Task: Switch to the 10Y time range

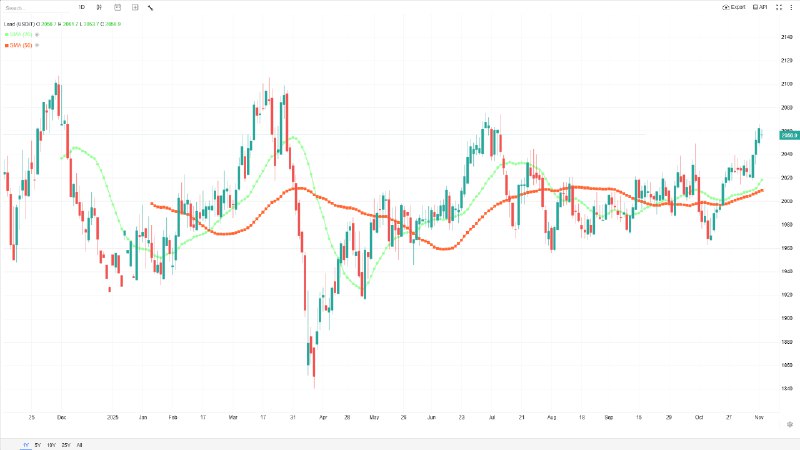Action: coord(51,443)
